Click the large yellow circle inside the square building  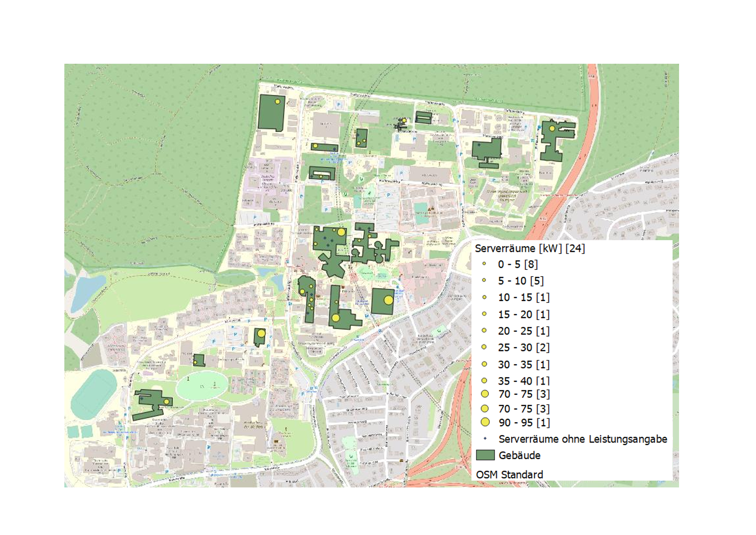(389, 300)
